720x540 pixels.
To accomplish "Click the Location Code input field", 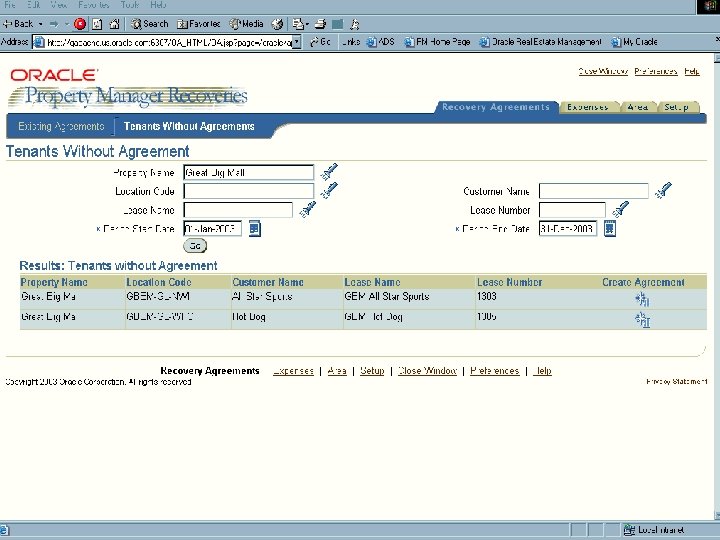I will (248, 191).
